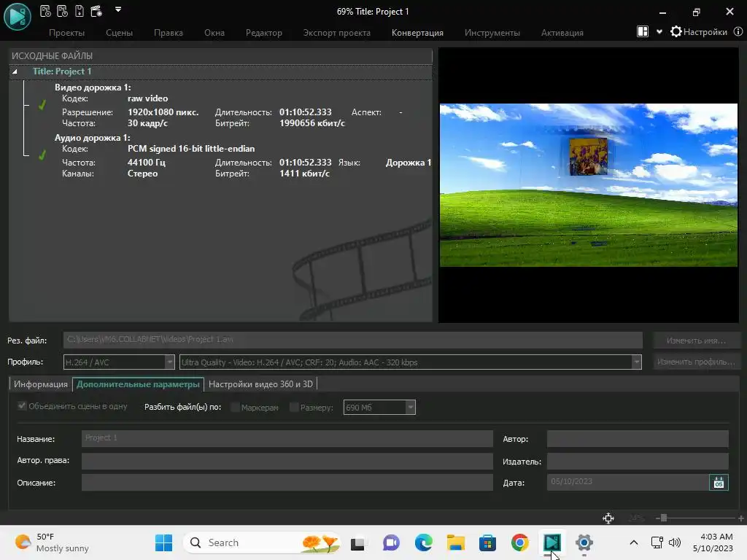Image resolution: width=747 pixels, height=560 pixels.
Task: Click the Автор input field
Action: (638, 438)
